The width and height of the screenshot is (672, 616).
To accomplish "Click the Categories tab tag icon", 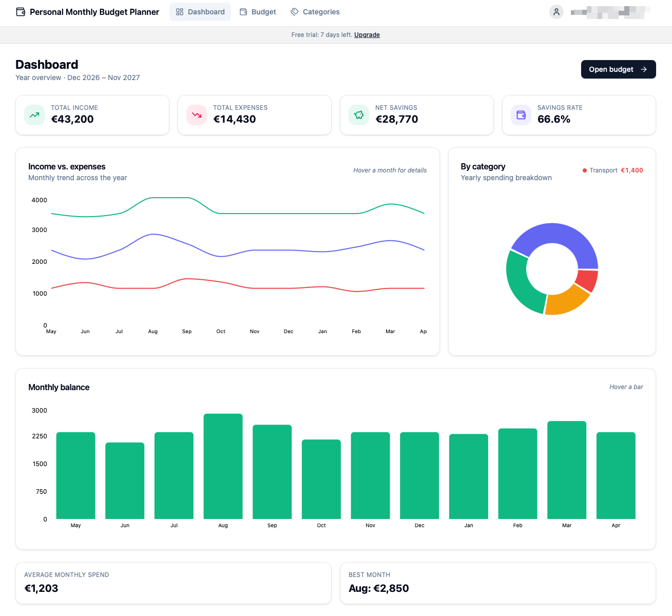I will pos(295,12).
